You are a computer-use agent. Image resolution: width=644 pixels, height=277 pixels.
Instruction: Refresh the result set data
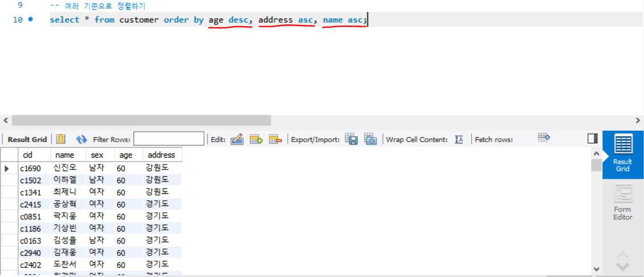click(x=81, y=139)
